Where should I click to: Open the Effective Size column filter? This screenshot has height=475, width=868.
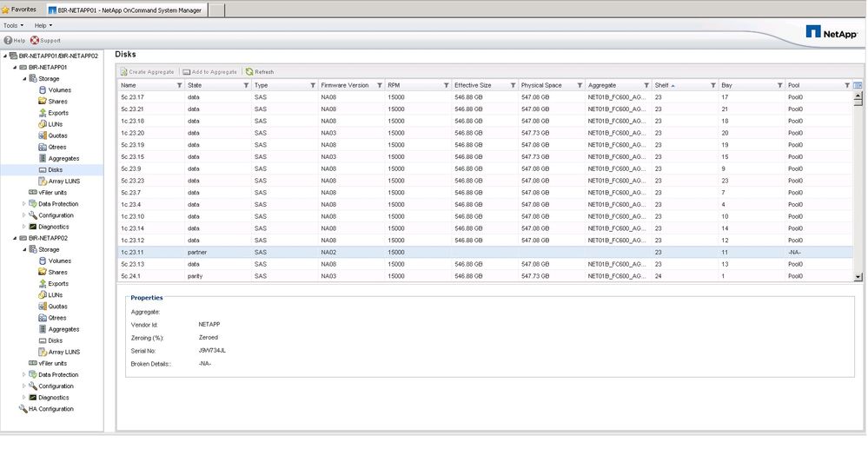514,85
